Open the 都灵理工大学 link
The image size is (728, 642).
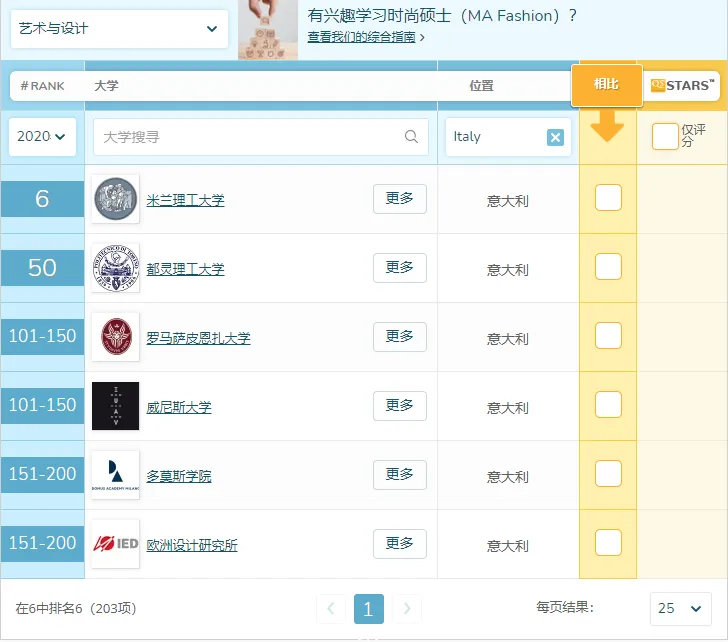tap(185, 269)
